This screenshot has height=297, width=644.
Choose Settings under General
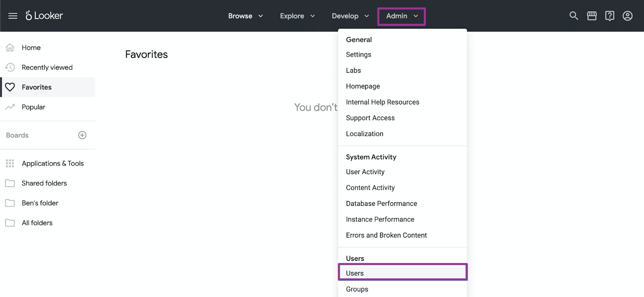point(358,55)
